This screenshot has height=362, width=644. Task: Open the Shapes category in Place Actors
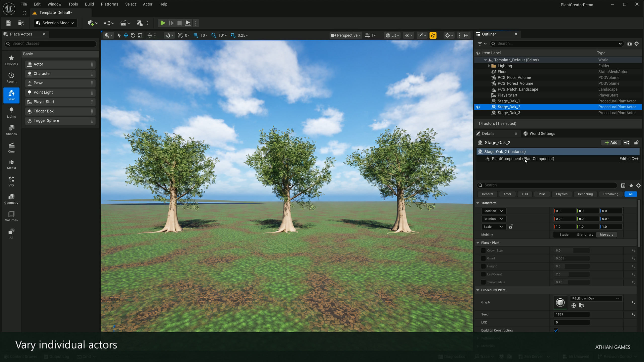coord(11,130)
